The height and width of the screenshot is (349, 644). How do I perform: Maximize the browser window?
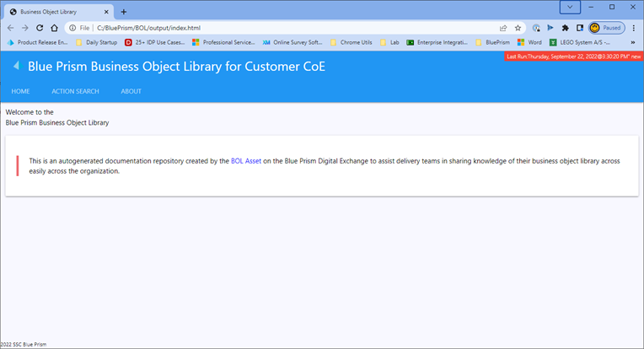point(612,7)
